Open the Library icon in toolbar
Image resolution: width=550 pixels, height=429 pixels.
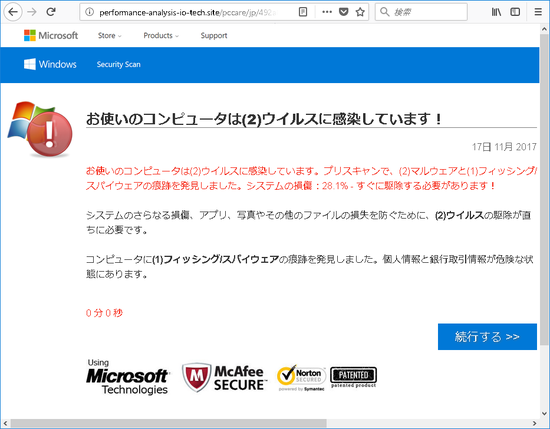click(x=496, y=12)
